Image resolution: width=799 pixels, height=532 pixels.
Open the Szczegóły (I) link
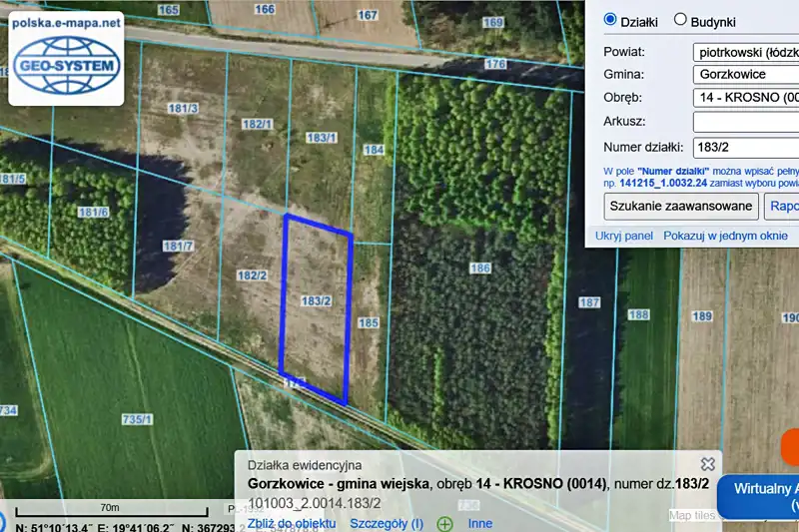pos(390,523)
